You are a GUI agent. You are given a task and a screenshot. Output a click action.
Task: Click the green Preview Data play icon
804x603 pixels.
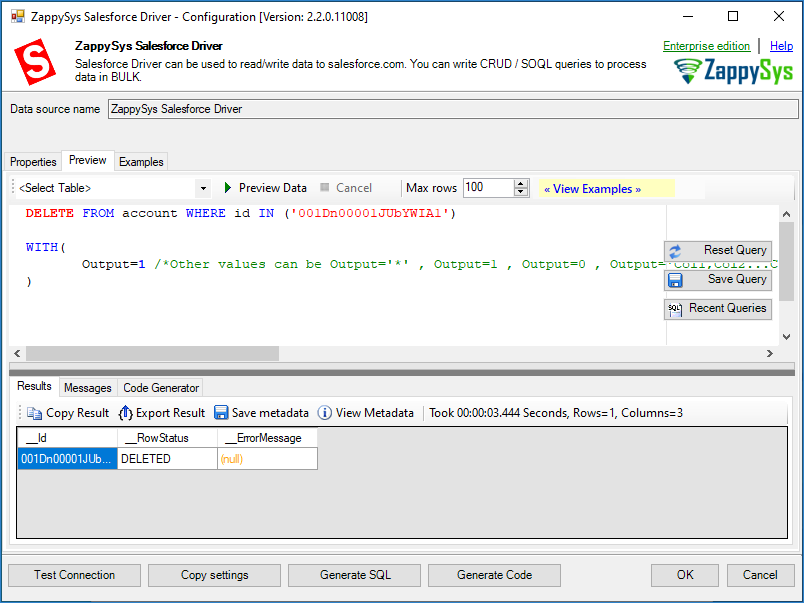[x=228, y=188]
